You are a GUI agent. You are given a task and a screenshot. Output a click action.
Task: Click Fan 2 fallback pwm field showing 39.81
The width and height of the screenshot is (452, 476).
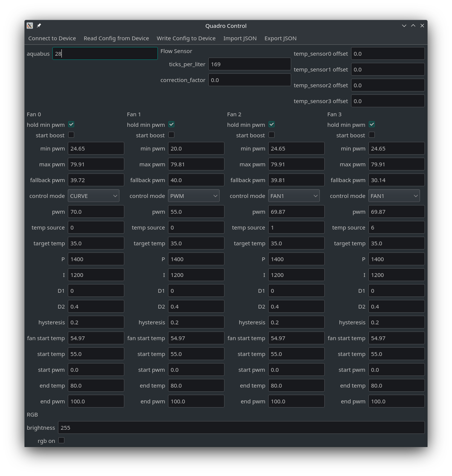pos(296,180)
